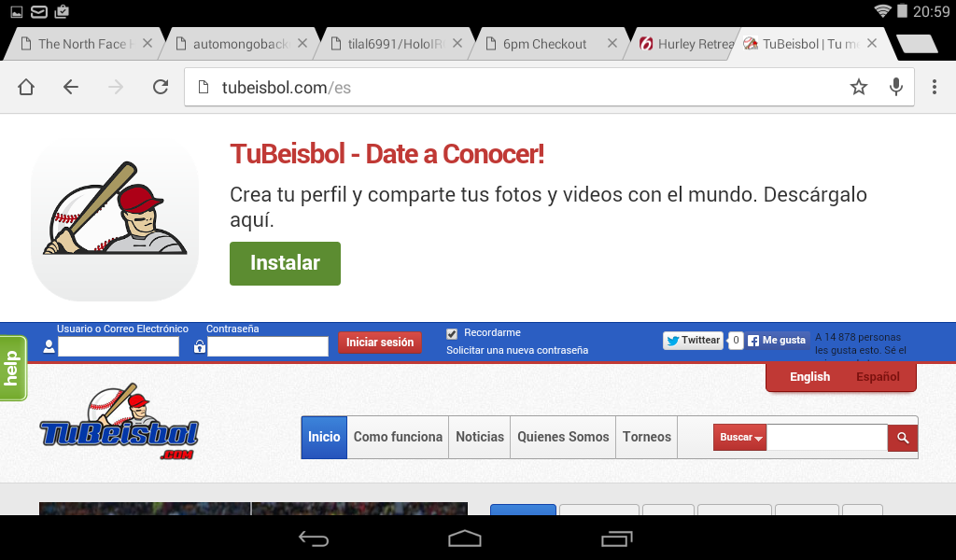Reload the page with the refresh icon
This screenshot has width=956, height=560.
pyautogui.click(x=161, y=87)
